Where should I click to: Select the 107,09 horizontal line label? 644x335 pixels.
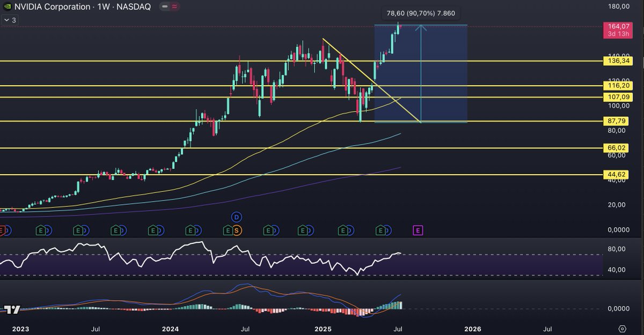tap(618, 97)
